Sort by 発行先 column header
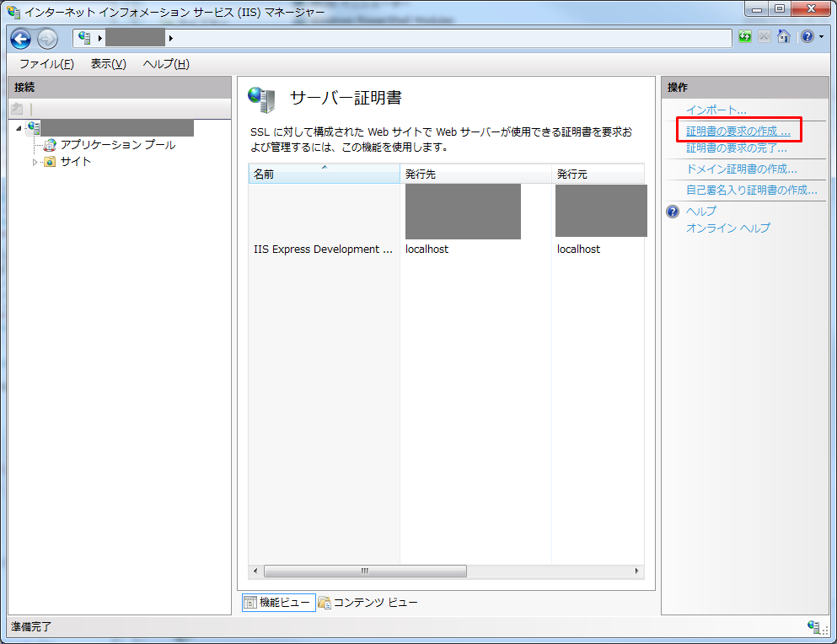The width and height of the screenshot is (837, 644). (x=475, y=174)
